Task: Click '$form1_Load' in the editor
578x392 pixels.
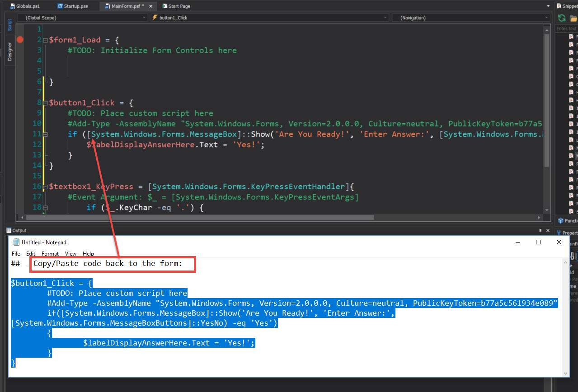Action: [75, 40]
